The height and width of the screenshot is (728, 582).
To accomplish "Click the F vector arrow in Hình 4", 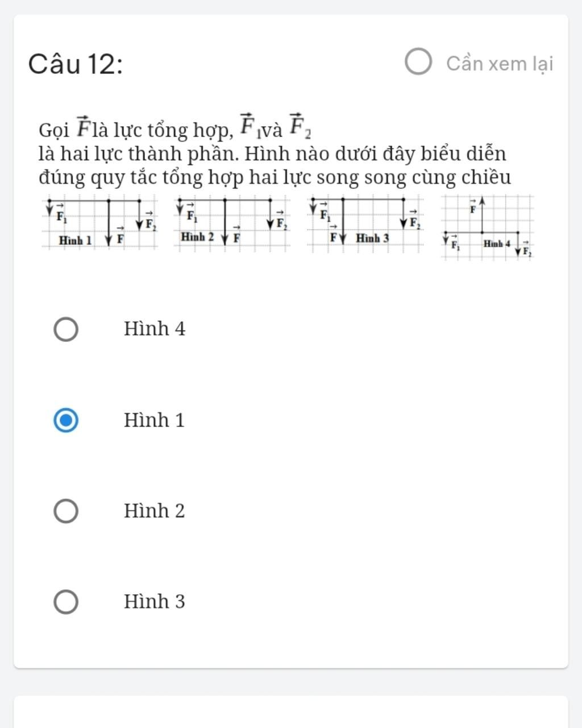I will tap(482, 214).
